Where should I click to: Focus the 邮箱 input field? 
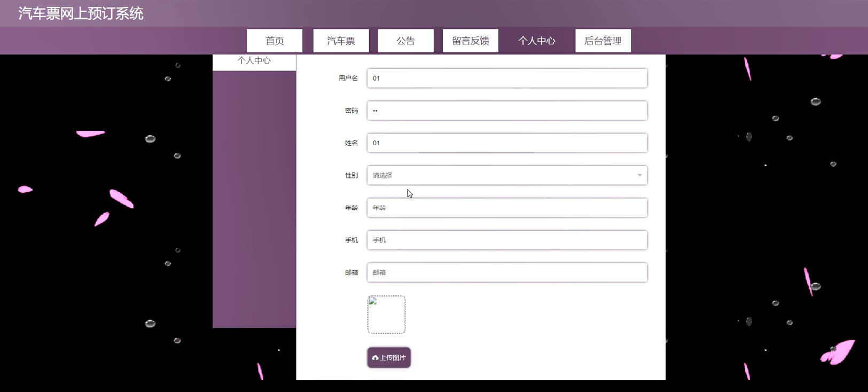coord(507,272)
